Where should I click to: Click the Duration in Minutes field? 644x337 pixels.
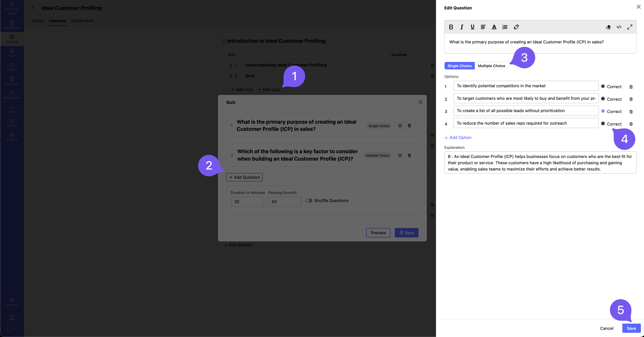point(247,202)
